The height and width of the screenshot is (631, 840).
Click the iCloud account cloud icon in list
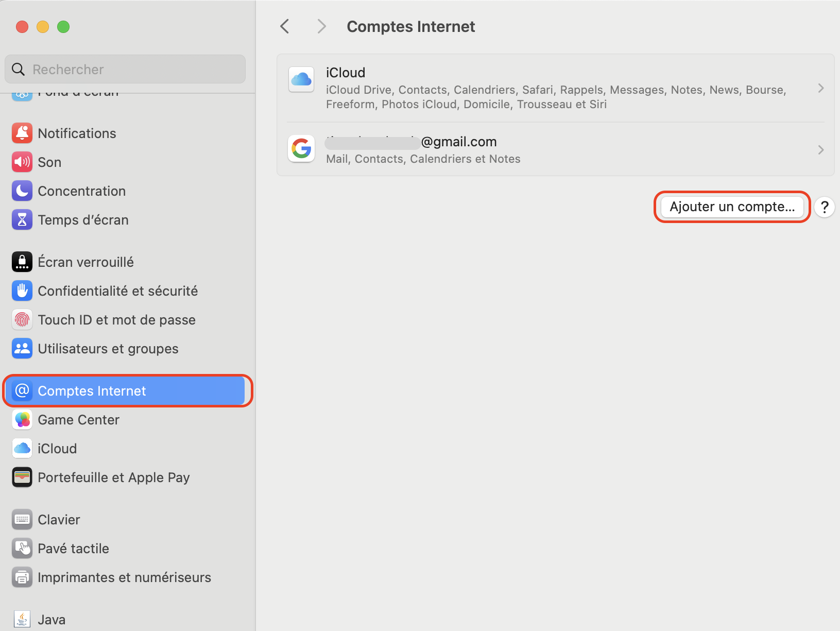point(301,79)
